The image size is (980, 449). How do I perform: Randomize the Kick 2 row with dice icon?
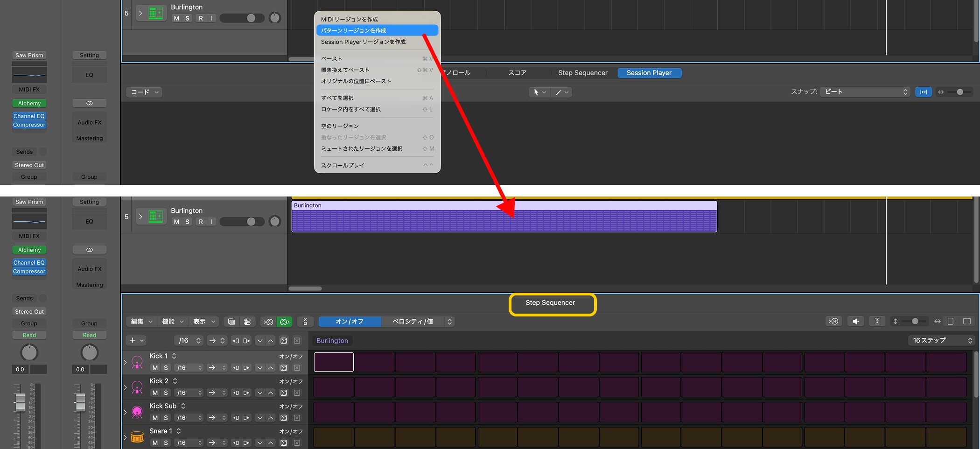[x=284, y=393]
